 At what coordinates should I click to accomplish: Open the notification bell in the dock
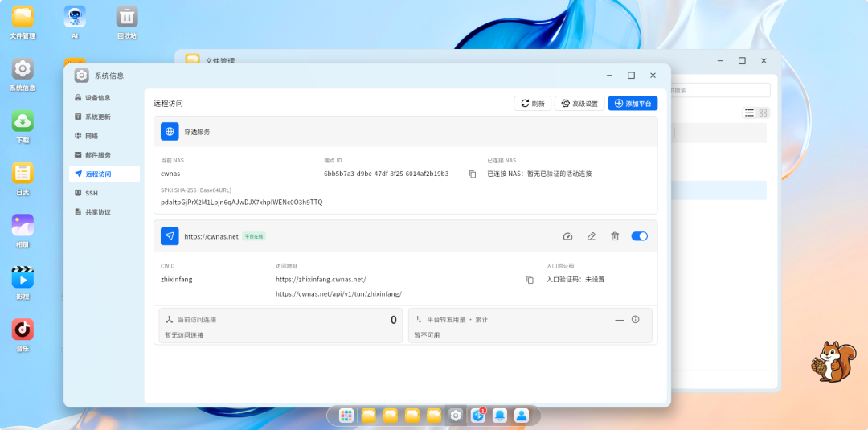[x=500, y=416]
